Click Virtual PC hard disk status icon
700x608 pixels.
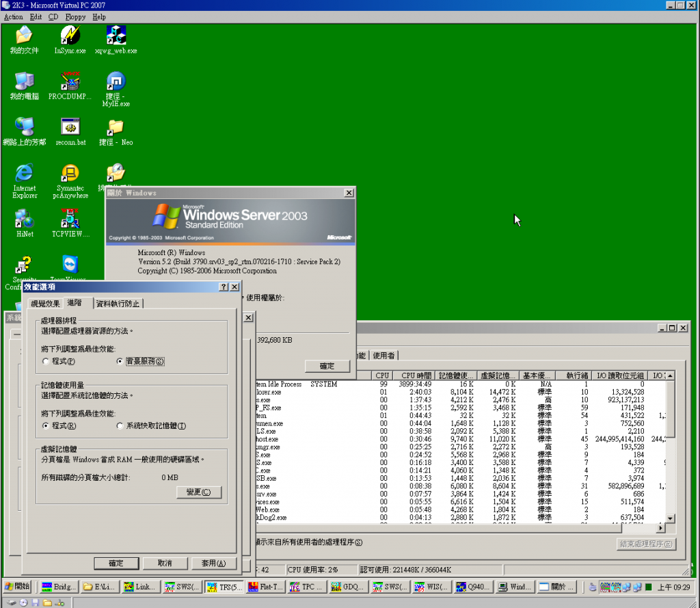tap(11, 603)
